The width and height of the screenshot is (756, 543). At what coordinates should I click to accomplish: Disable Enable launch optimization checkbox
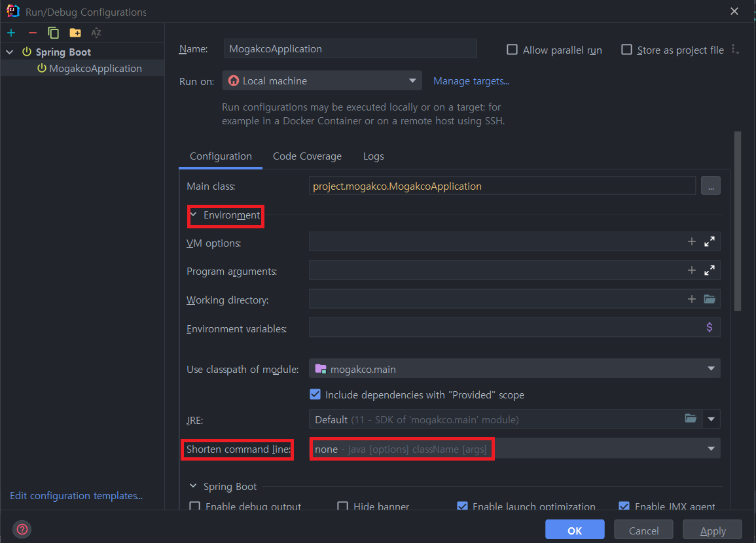(462, 506)
